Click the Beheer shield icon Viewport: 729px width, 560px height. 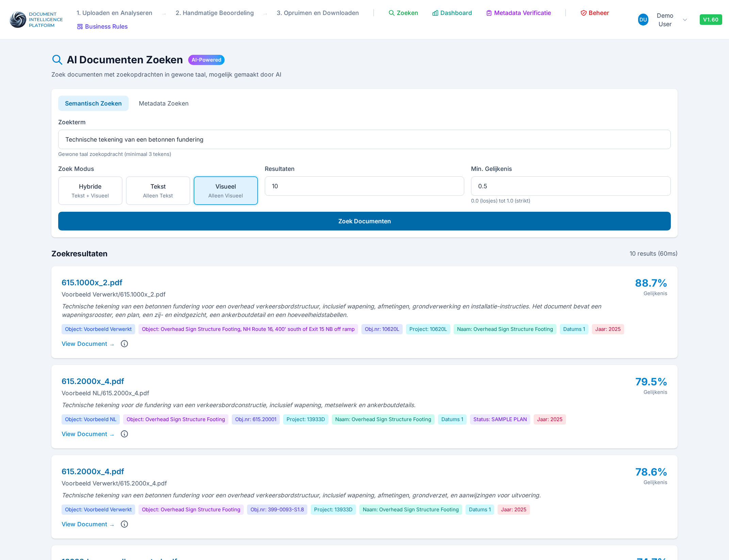point(583,13)
